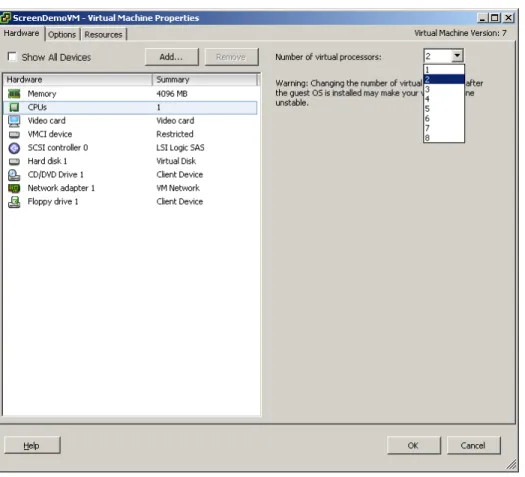The width and height of the screenshot is (525, 477).
Task: Enable Show All Devices checkbox
Action: click(x=12, y=57)
